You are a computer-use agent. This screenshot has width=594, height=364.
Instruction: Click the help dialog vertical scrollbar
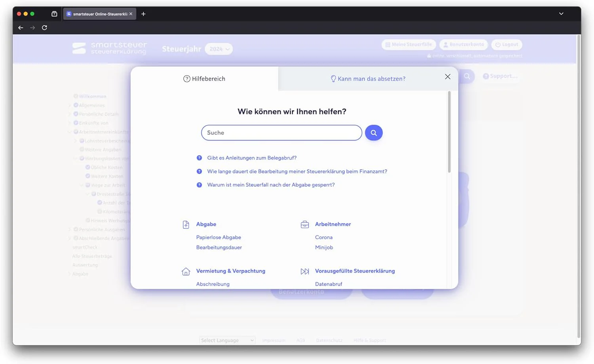click(449, 132)
